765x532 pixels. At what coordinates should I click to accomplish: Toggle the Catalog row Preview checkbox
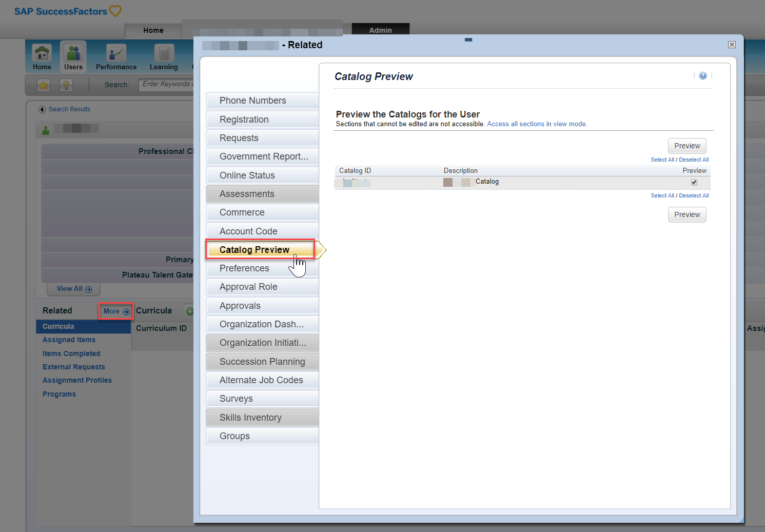coord(694,182)
